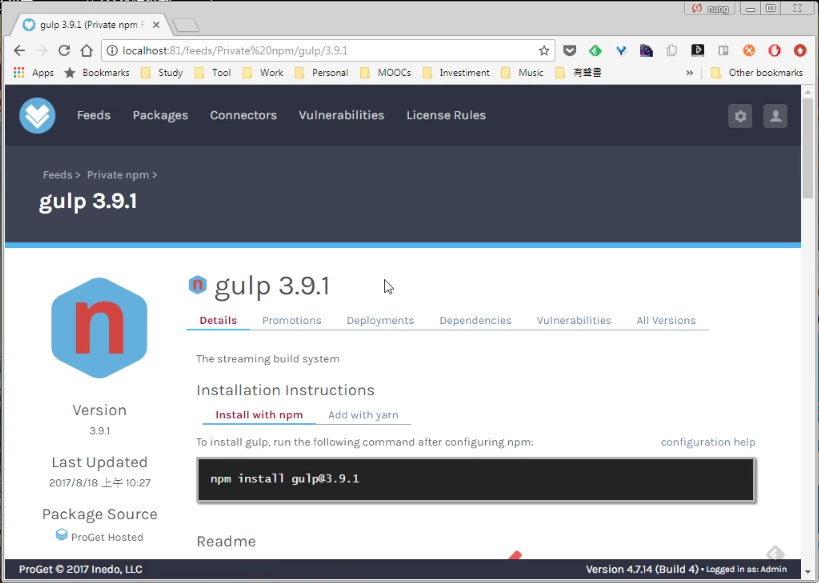Screen dimensions: 819x583
Task: Select the Install with npm tab
Action: pyautogui.click(x=259, y=415)
